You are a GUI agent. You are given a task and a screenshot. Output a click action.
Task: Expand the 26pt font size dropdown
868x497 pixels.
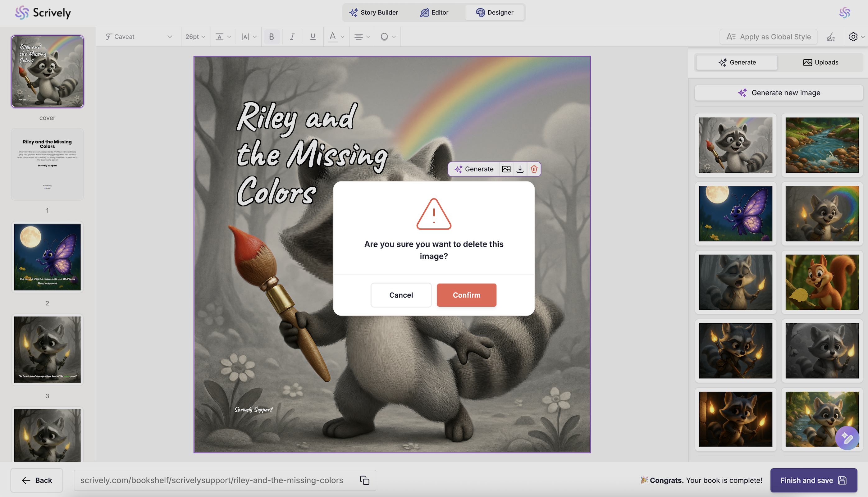click(195, 37)
